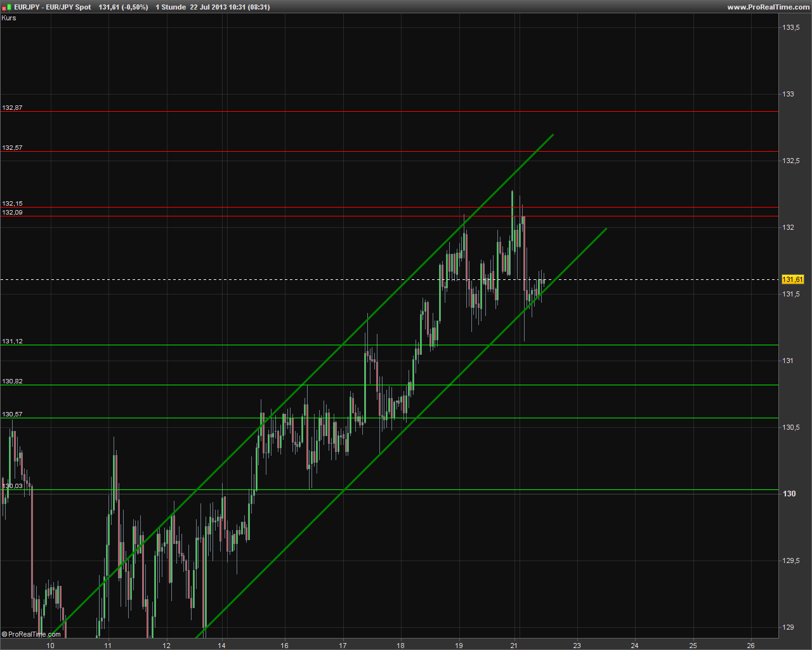Click the 133 price axis value
This screenshot has width=812, height=650.
coord(788,94)
